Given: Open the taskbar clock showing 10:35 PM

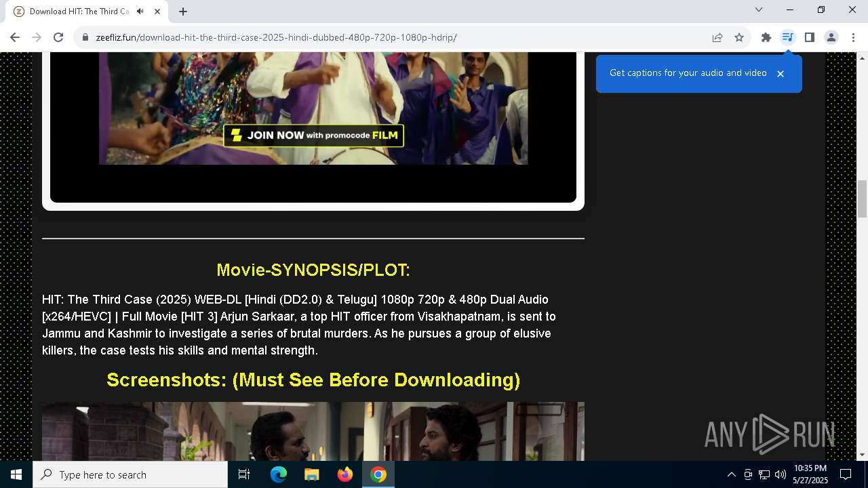Looking at the screenshot, I should [x=810, y=474].
